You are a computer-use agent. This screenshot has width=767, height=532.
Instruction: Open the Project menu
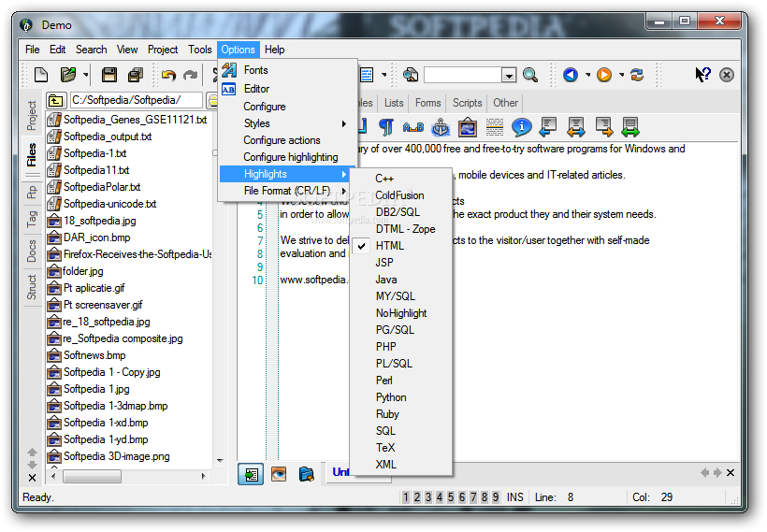(x=163, y=50)
